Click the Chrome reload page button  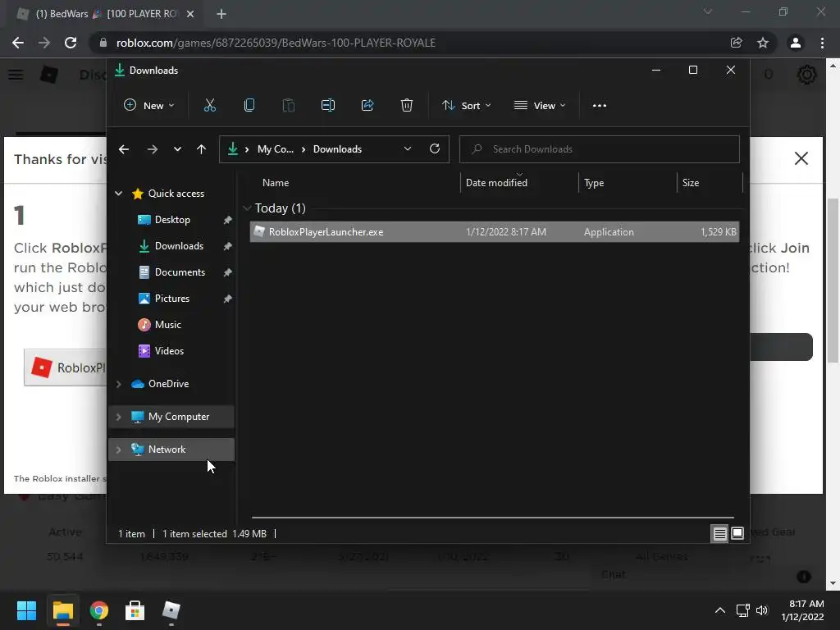(x=71, y=43)
